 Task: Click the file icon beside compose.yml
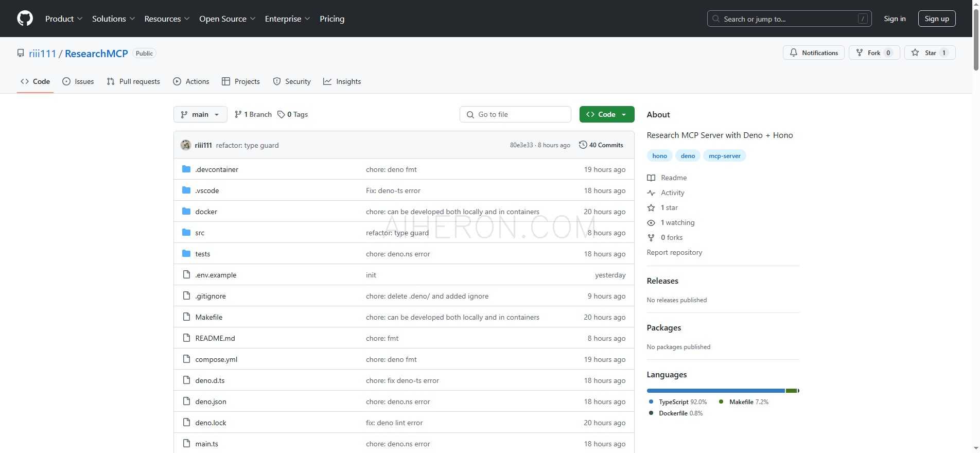[186, 359]
